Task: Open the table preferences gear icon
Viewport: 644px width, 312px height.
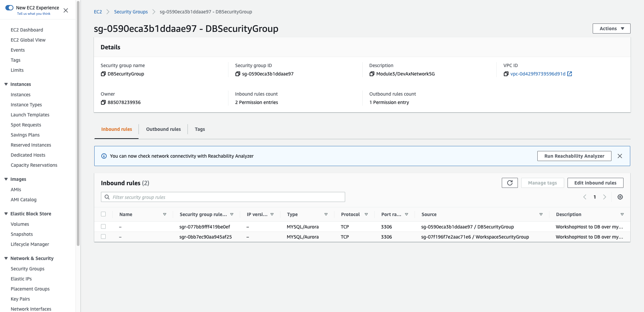Action: pyautogui.click(x=620, y=197)
